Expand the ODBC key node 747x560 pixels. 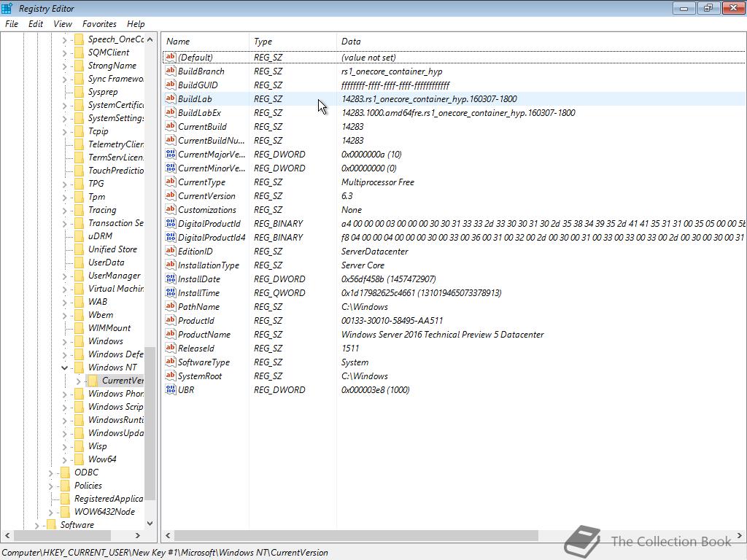point(51,472)
